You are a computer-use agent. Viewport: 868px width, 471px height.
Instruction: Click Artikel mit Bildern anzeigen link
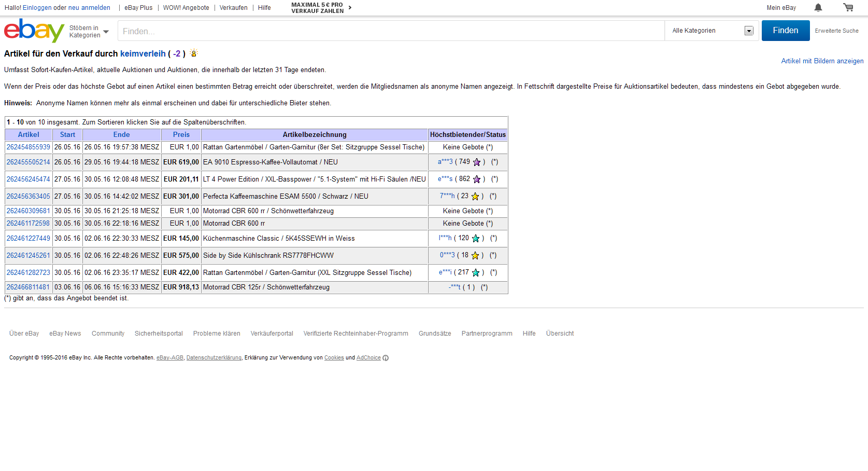pos(822,61)
